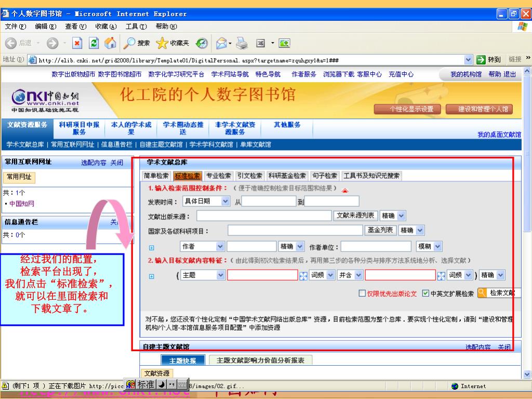Open the 搜索 magnifier toolbar icon
This screenshot has width=532, height=399.
pyautogui.click(x=129, y=43)
